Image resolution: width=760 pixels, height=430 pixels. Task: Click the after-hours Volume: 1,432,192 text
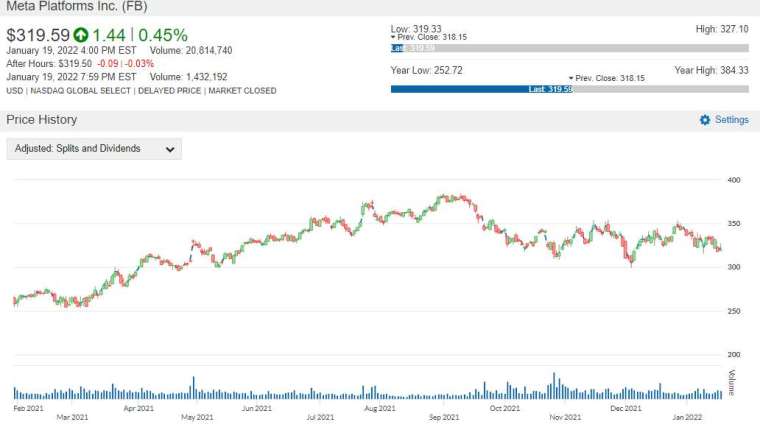[189, 77]
